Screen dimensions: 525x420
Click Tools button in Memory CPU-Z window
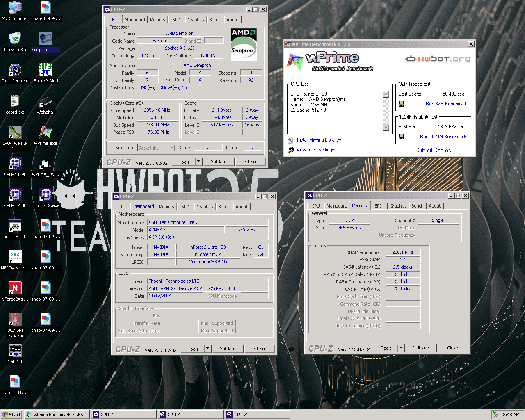[386, 348]
